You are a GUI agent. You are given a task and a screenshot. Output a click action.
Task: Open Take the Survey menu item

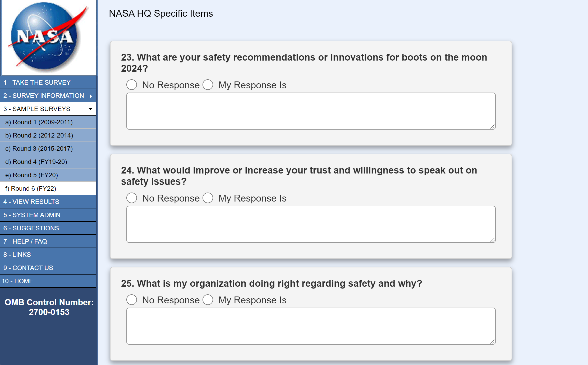37,83
